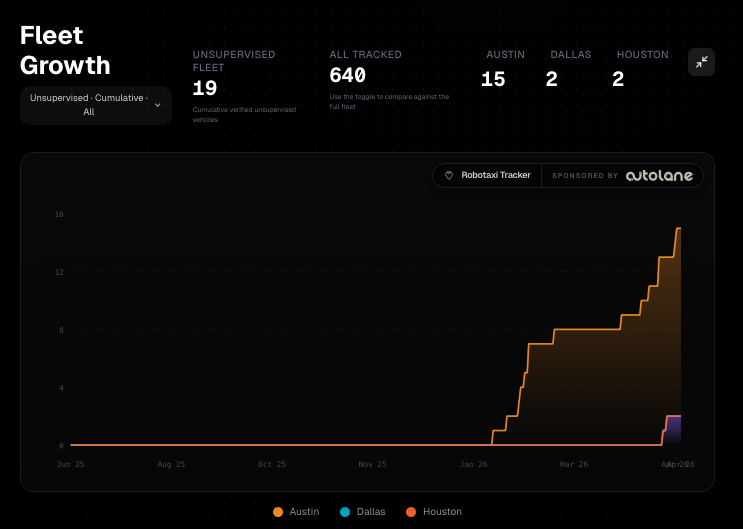Click the heart icon beside Robotaxi Tracker
Image resolution: width=743 pixels, height=529 pixels.
[x=449, y=175]
